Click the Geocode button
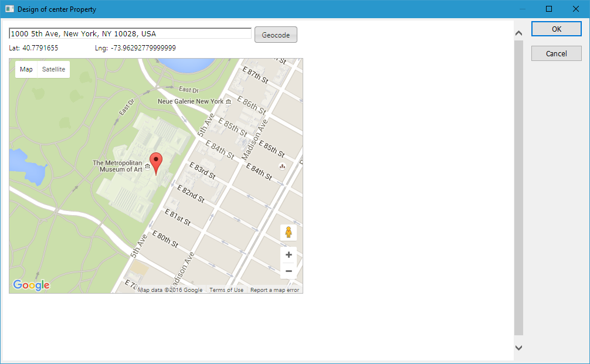The image size is (590, 364). tap(276, 35)
